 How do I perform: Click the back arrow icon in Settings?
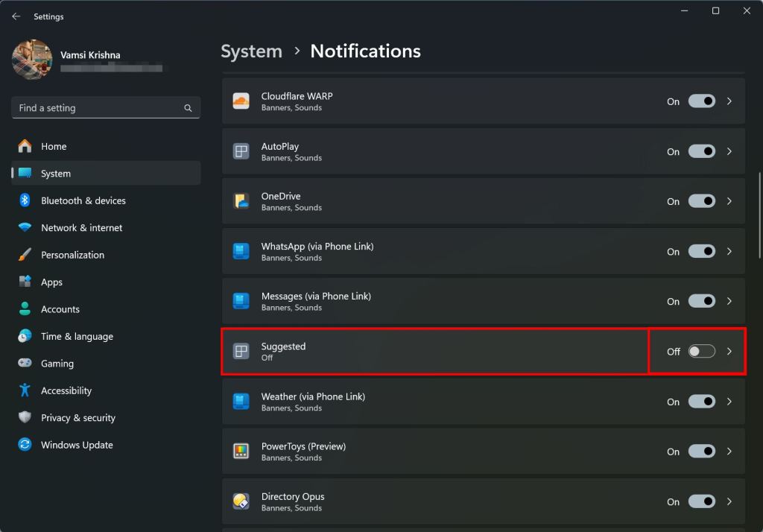tap(16, 16)
